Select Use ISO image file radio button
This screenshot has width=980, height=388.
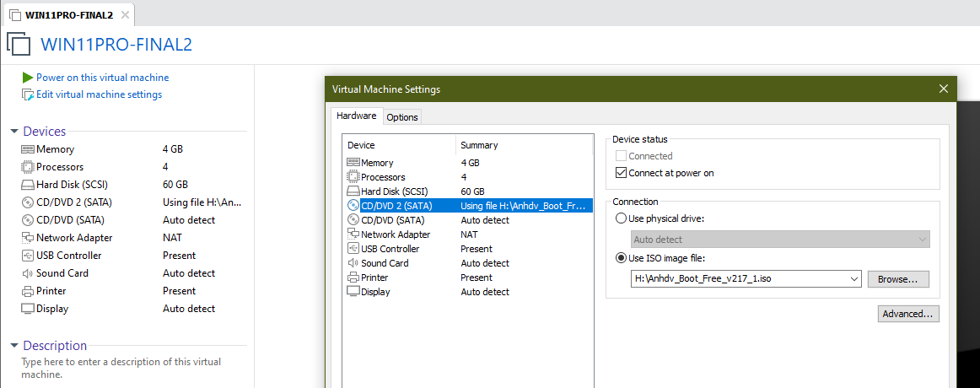coord(621,257)
